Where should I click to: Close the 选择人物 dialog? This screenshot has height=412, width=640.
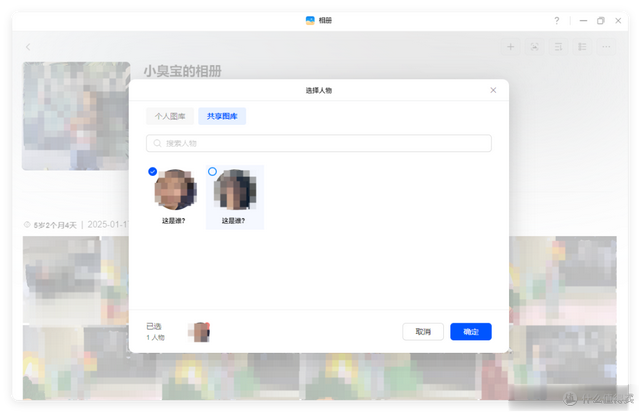(493, 90)
